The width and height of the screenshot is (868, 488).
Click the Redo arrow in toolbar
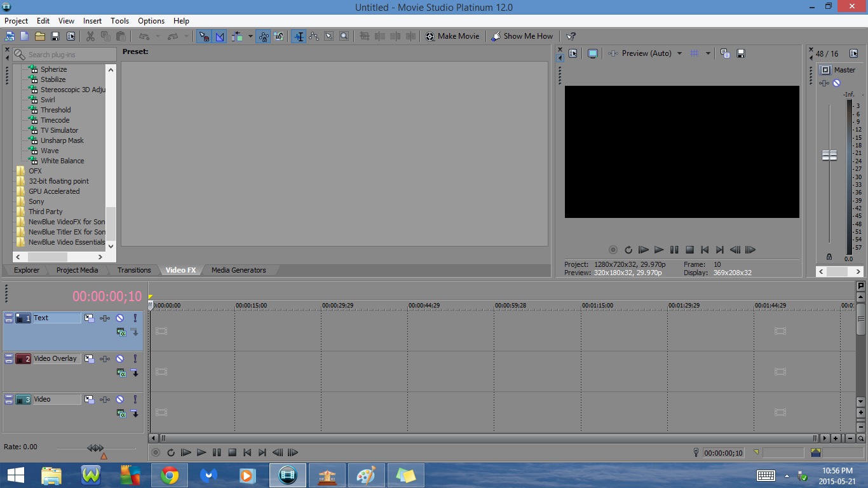click(173, 36)
